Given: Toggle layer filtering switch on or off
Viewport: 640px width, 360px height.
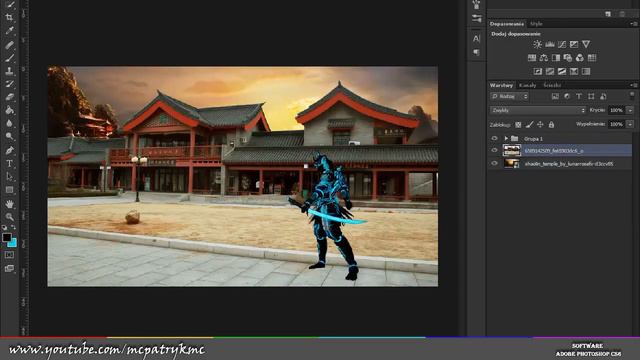Looking at the screenshot, I should point(632,96).
